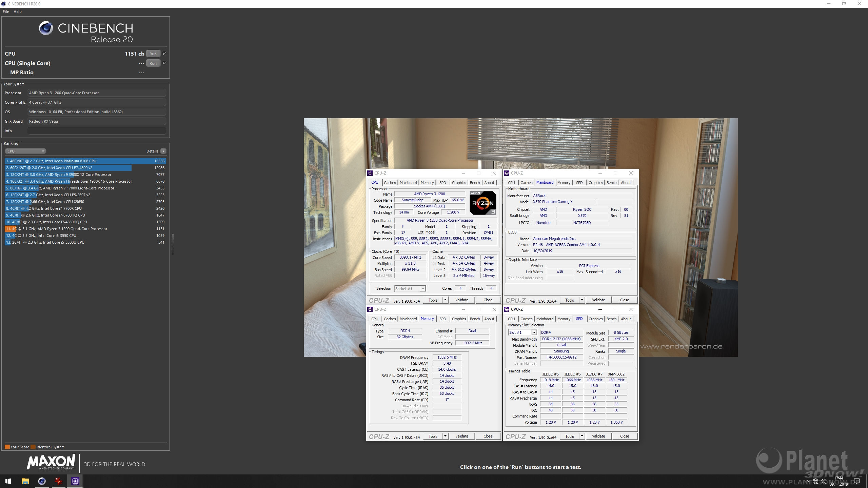Open the volume control in system tray
Viewport: 868px width, 488px height.
click(x=824, y=481)
